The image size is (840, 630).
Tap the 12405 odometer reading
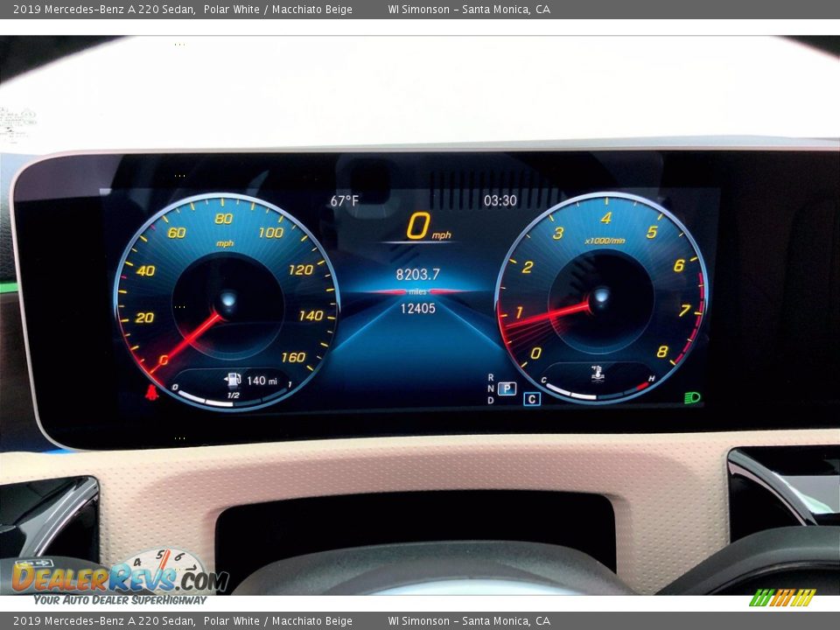pos(418,308)
